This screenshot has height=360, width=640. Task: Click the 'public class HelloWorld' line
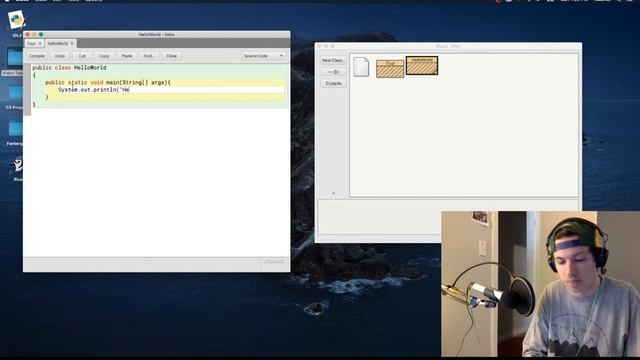tap(69, 68)
